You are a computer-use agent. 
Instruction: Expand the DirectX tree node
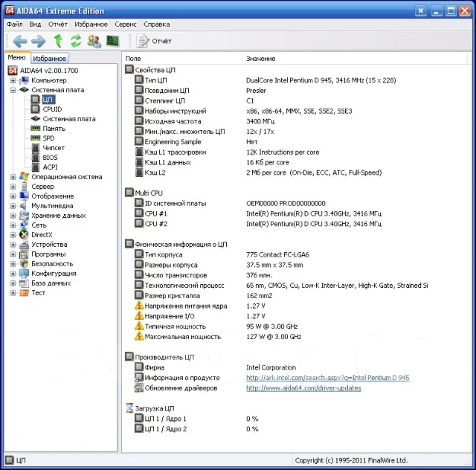click(x=13, y=235)
